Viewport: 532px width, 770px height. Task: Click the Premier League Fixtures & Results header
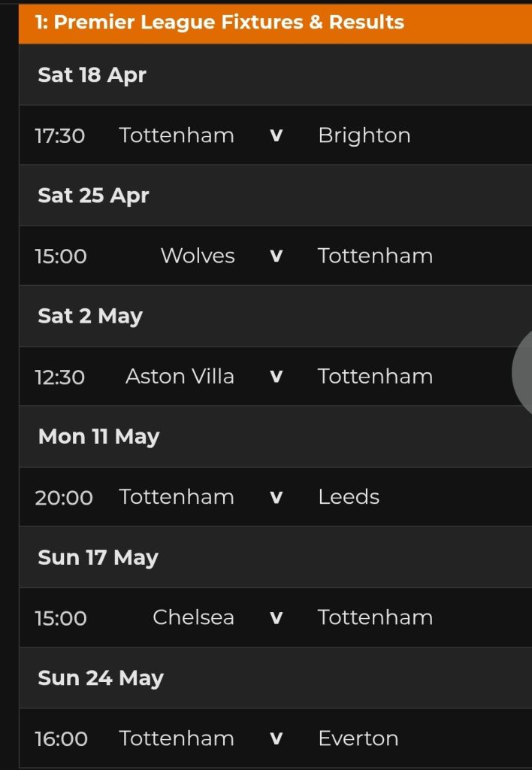point(219,22)
